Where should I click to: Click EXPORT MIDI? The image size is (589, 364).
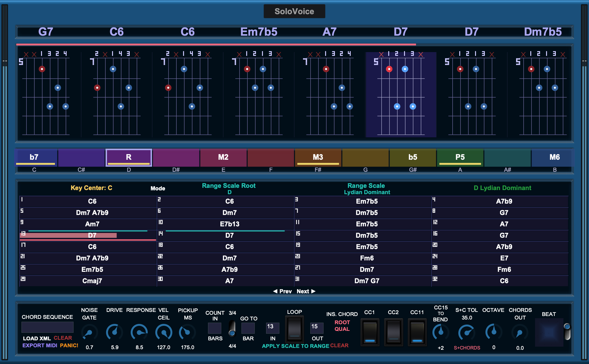point(40,345)
